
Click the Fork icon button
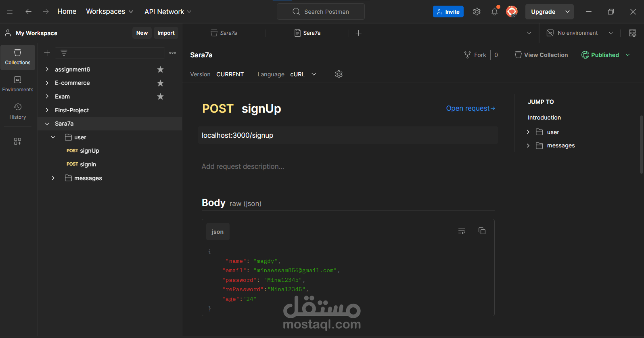click(x=467, y=55)
